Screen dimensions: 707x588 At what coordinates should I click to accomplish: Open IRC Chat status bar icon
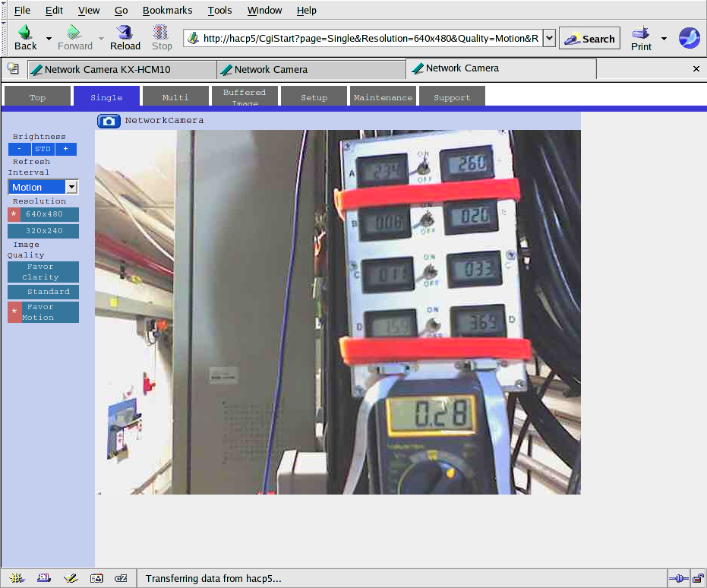pos(121,578)
